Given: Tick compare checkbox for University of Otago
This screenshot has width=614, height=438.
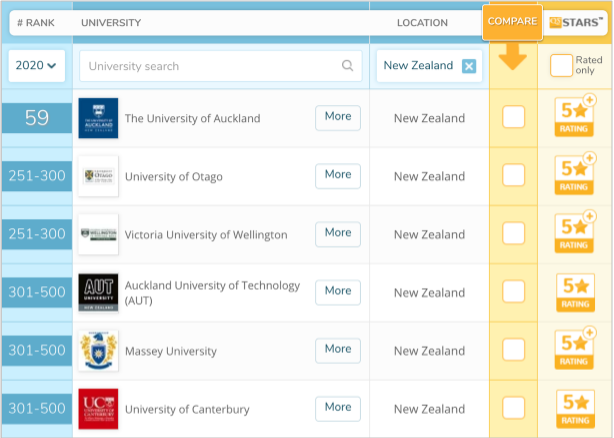Looking at the screenshot, I should pyautogui.click(x=513, y=176).
